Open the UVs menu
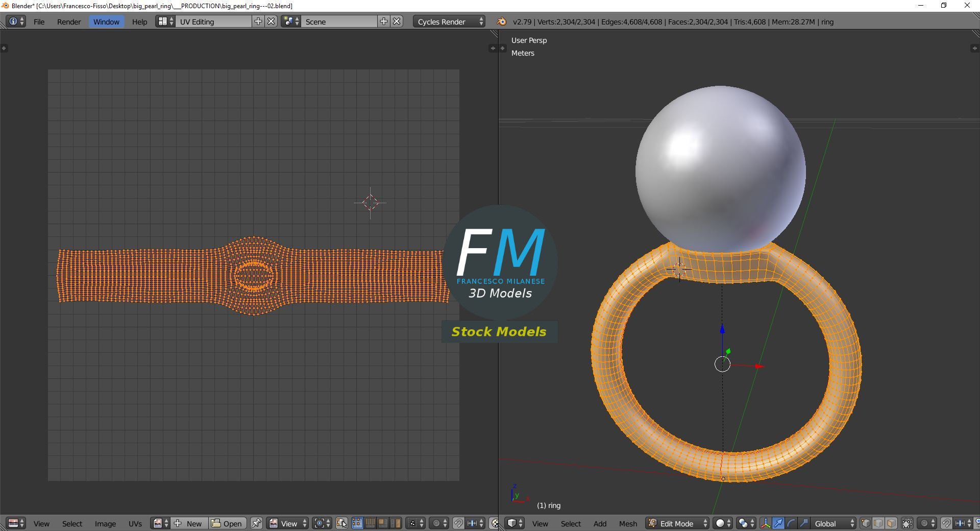This screenshot has width=980, height=531. [135, 523]
